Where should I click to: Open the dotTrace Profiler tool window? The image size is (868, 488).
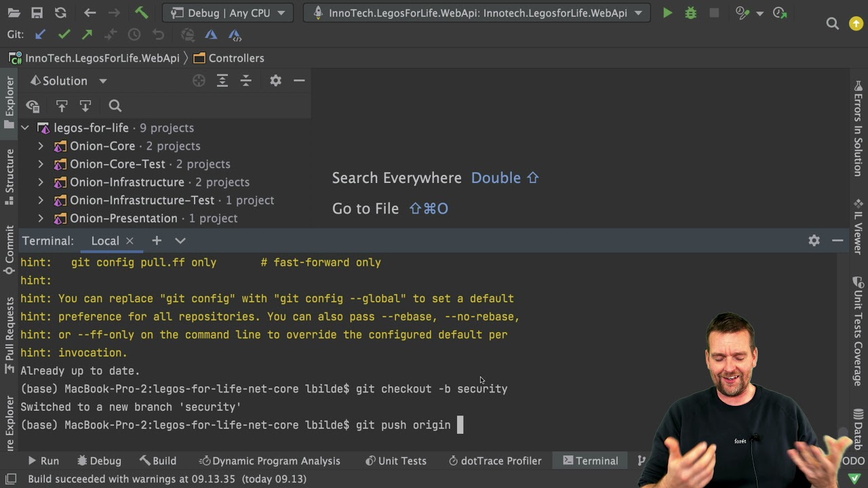[495, 461]
